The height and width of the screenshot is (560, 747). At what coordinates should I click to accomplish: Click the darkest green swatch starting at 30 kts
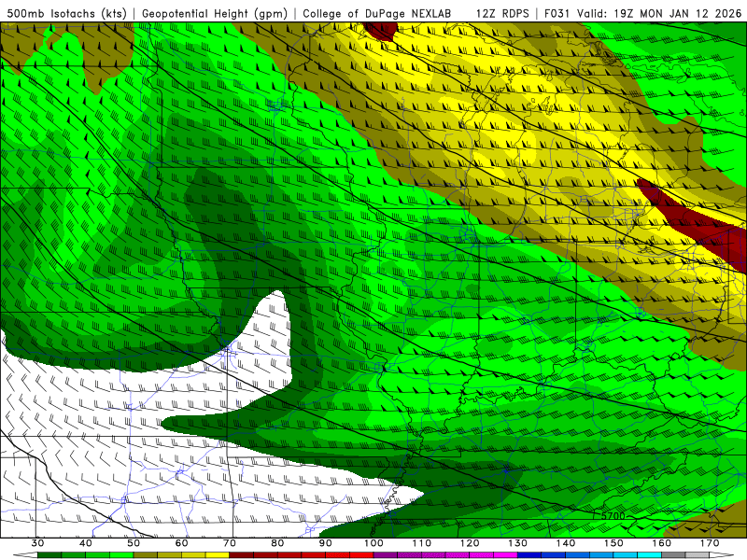(x=49, y=555)
